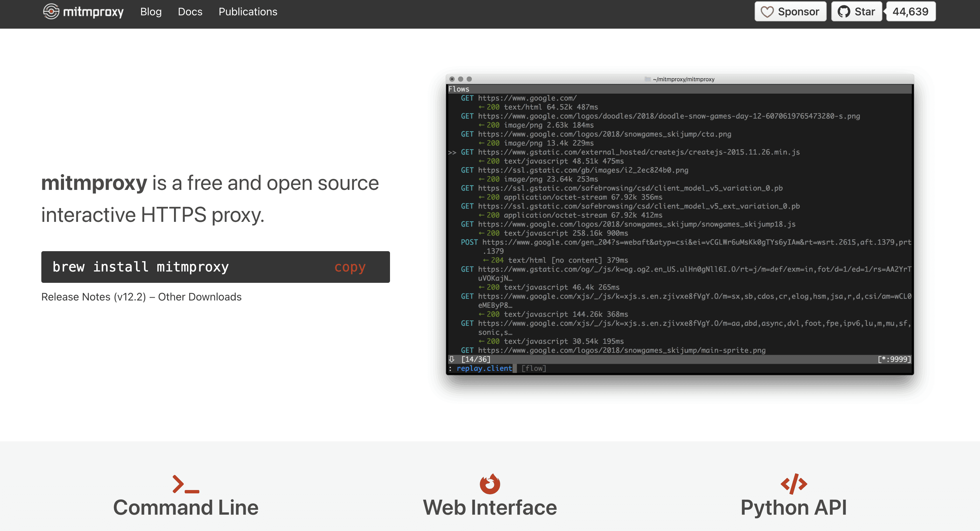Go to Publications page
The height and width of the screenshot is (531, 980).
[248, 11]
